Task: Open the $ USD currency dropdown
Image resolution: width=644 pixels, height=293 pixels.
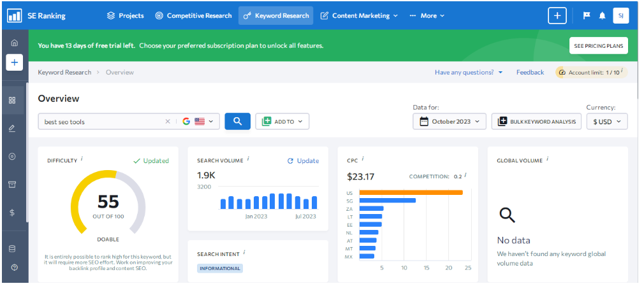Action: pyautogui.click(x=607, y=122)
